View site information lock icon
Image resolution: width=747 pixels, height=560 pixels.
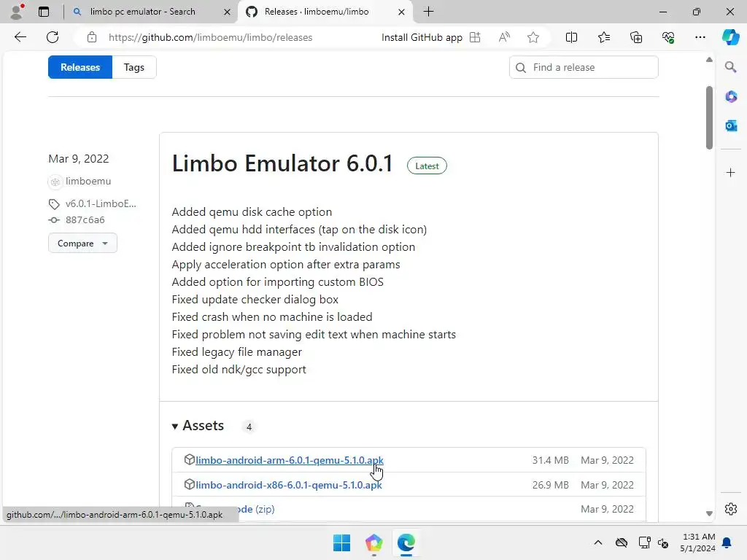[x=92, y=37]
